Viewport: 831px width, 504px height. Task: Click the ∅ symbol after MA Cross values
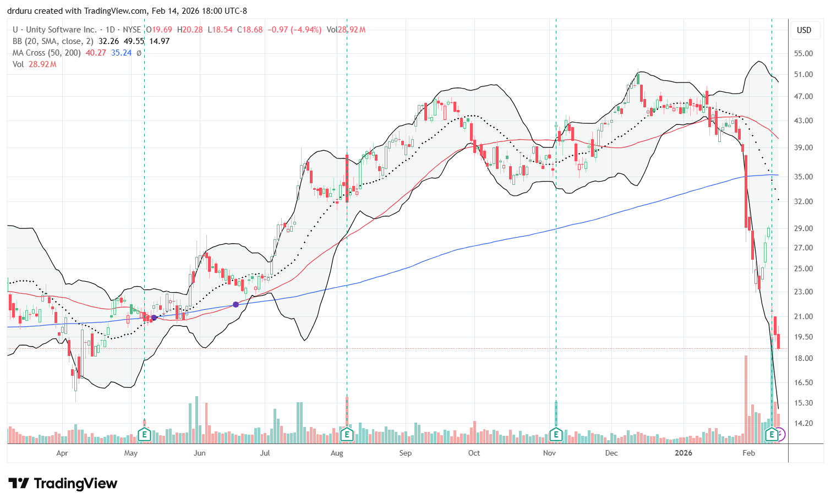click(x=139, y=53)
